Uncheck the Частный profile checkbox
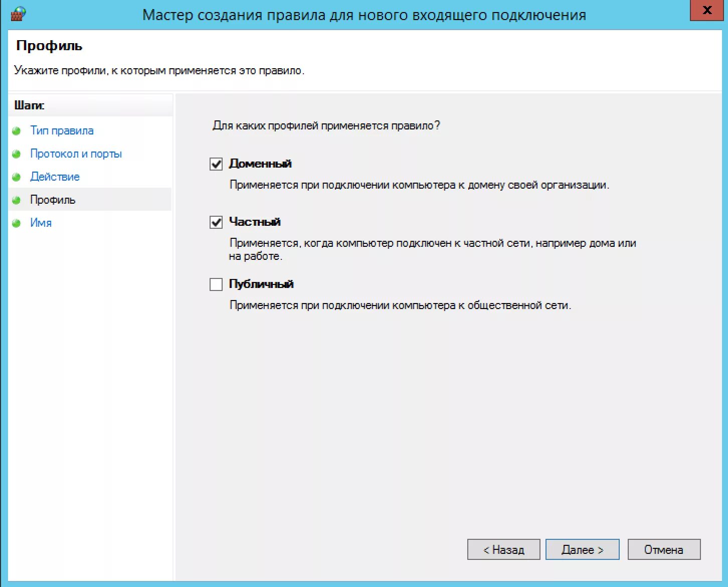Screen dimensions: 728x587 point(216,222)
